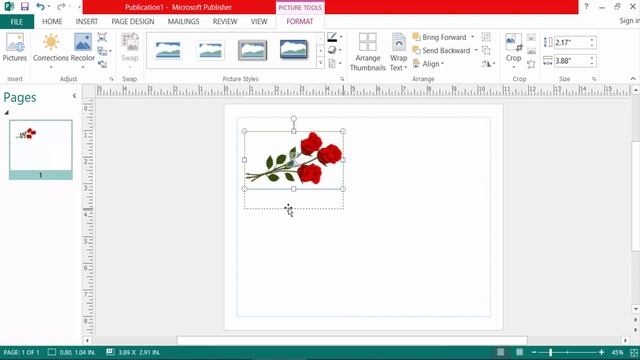640x360 pixels.
Task: Click the Fill crop icon
Action: 531,51
